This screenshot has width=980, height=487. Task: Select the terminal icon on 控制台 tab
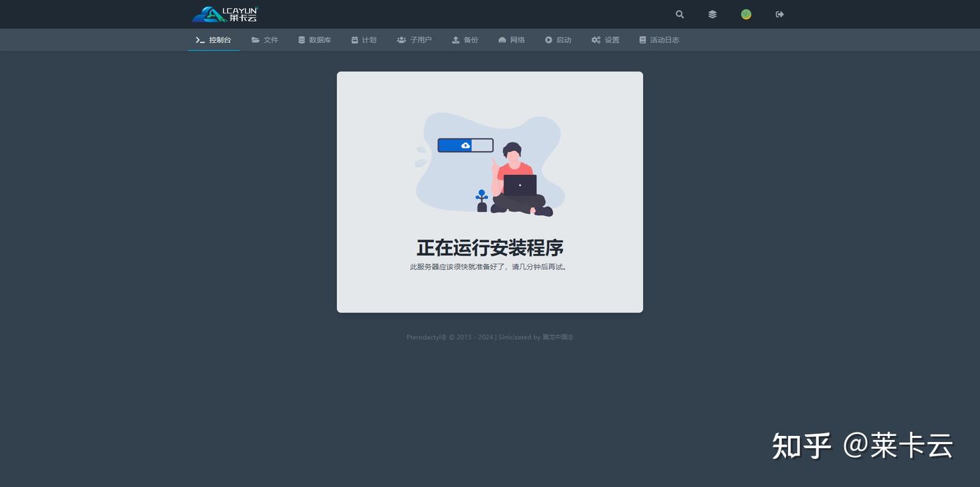200,40
